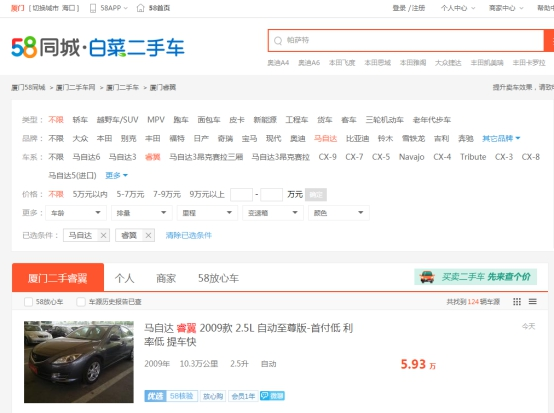Click the minimum price input field
Image resolution: width=554 pixels, height=413 pixels.
241,195
